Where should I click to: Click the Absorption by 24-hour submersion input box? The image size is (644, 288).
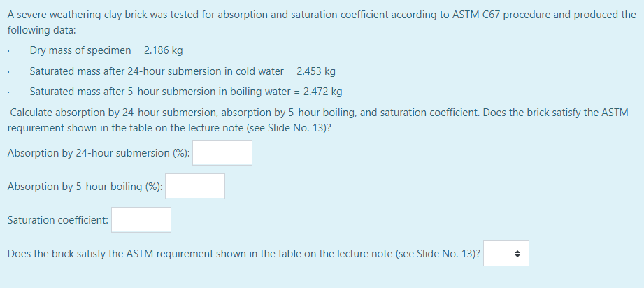click(222, 153)
